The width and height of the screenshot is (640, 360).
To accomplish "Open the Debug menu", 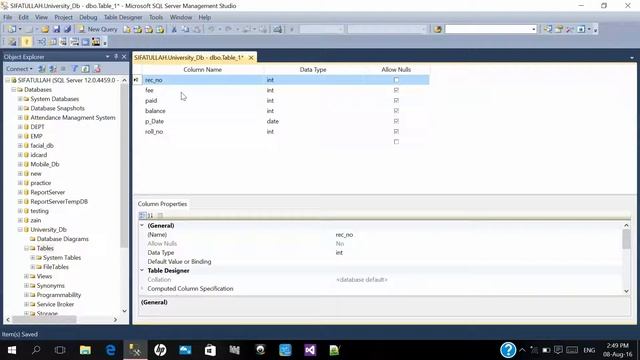I will [x=88, y=17].
